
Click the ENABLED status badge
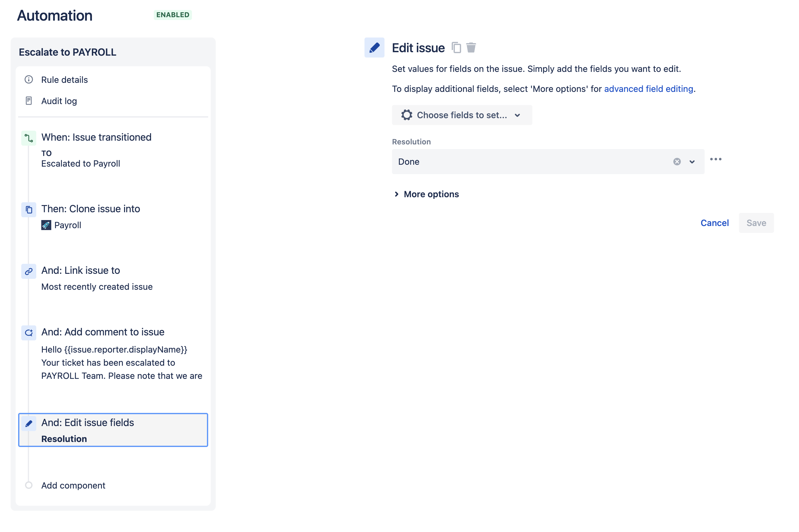coord(173,15)
